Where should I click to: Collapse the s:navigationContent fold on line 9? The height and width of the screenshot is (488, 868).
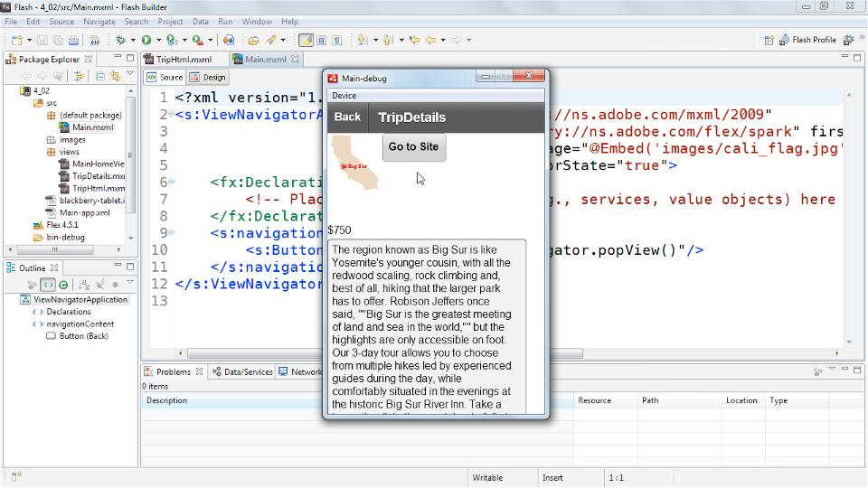[x=172, y=232]
